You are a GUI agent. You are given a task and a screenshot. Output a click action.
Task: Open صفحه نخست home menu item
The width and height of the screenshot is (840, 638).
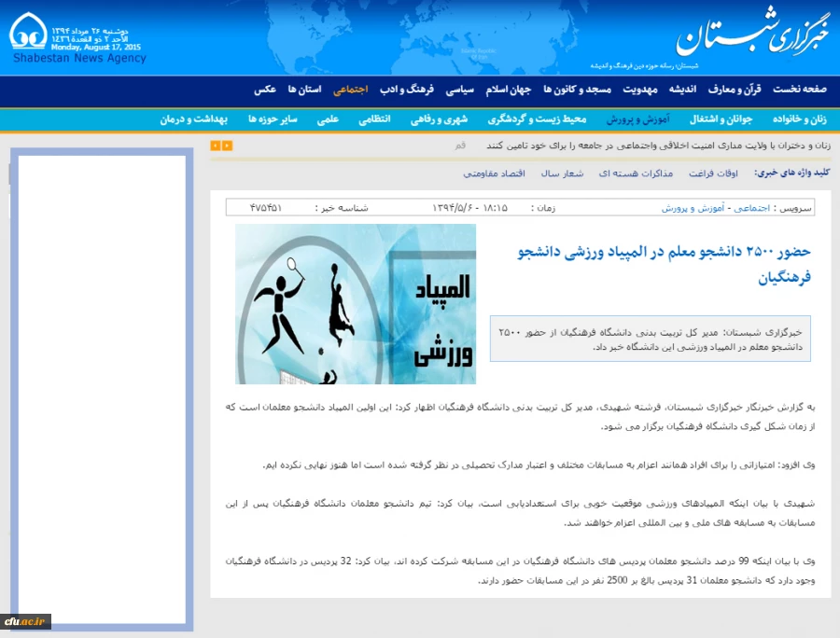tap(800, 90)
